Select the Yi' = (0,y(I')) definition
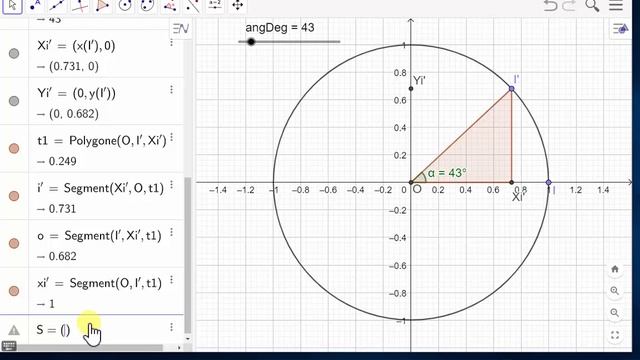The image size is (640, 360). 76,93
